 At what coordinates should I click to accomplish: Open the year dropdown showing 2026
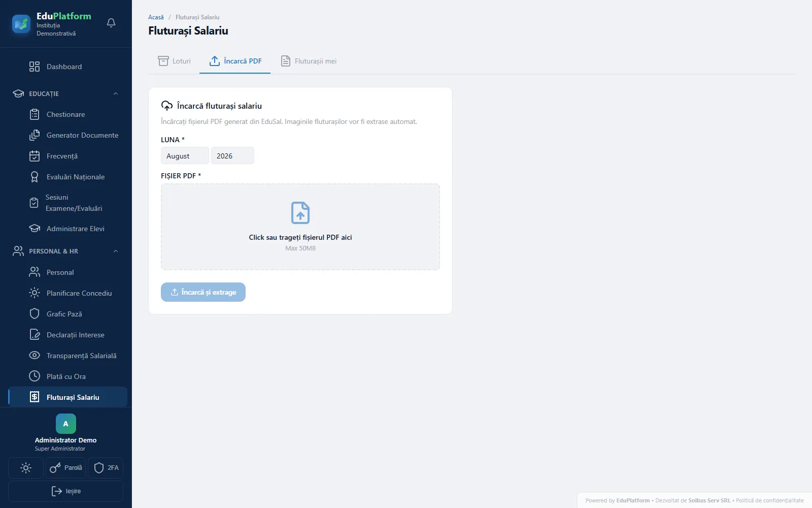(232, 156)
